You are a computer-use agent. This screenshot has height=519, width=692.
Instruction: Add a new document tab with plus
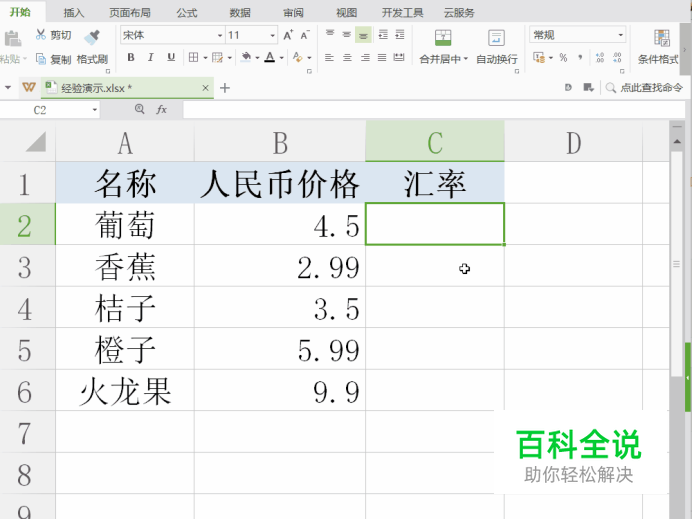click(x=225, y=88)
